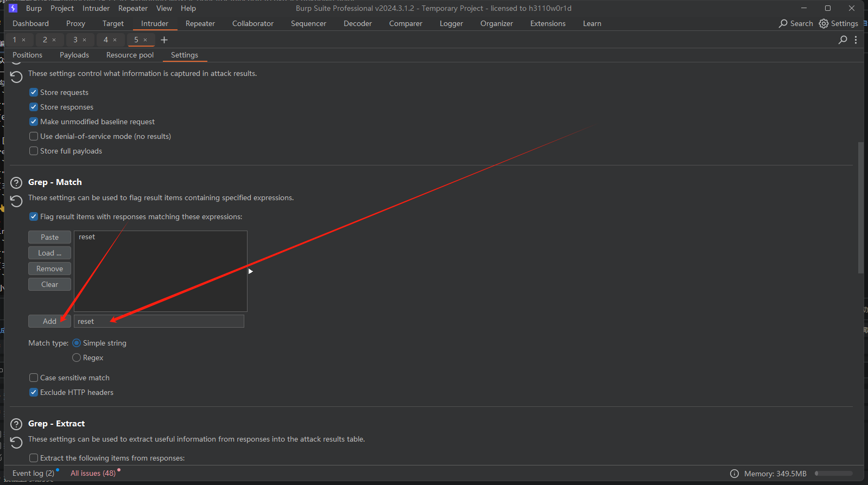
Task: Switch to the Collaborator tab
Action: 253,23
